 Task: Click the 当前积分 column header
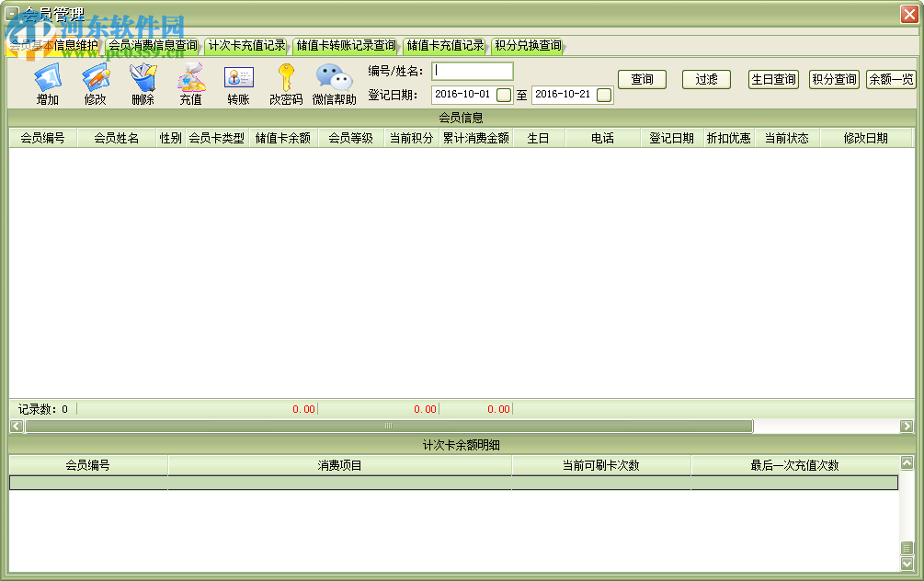point(411,138)
